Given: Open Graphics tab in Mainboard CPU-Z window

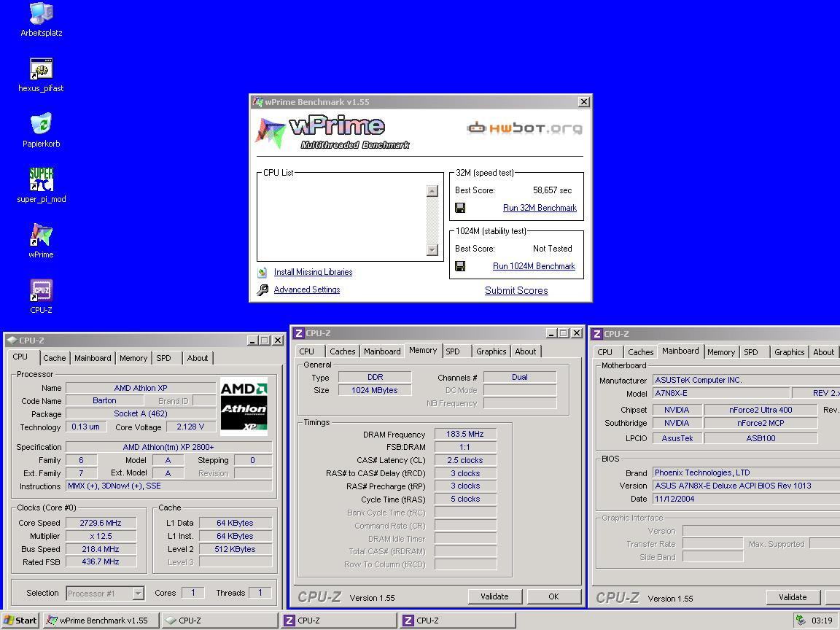Looking at the screenshot, I should point(789,352).
